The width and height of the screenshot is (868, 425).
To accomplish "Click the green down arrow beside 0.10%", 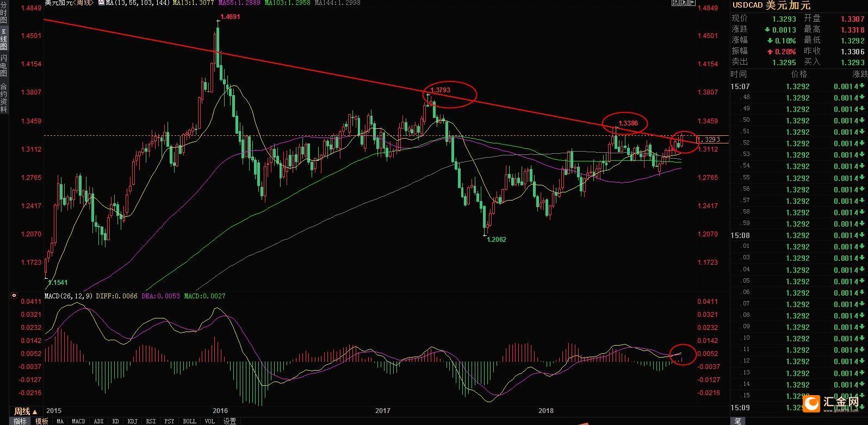I will (x=770, y=41).
